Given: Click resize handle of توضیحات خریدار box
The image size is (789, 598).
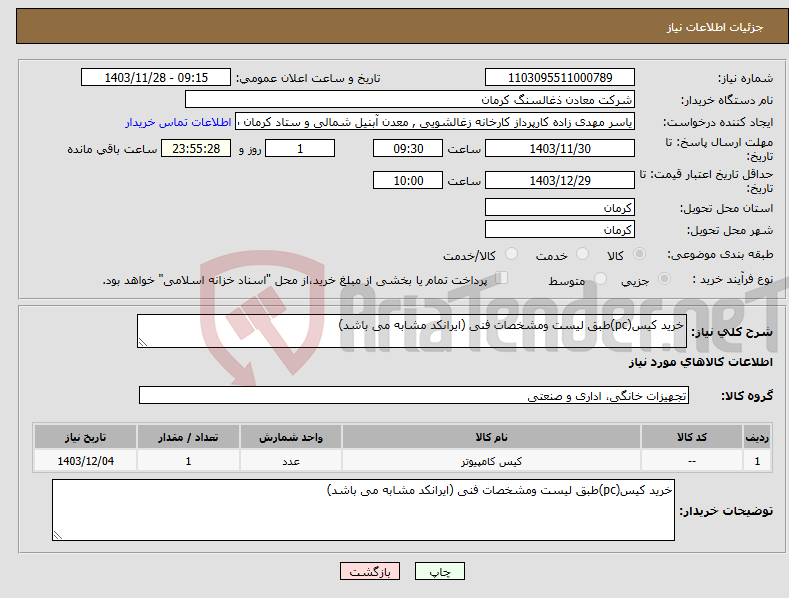Looking at the screenshot, I should tap(58, 536).
